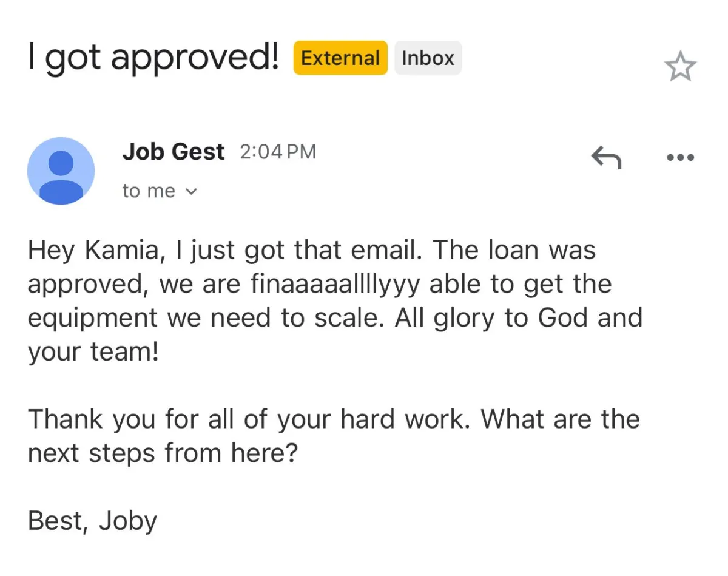Click the question "next steps from here?"
728x576 pixels.
[x=163, y=453]
